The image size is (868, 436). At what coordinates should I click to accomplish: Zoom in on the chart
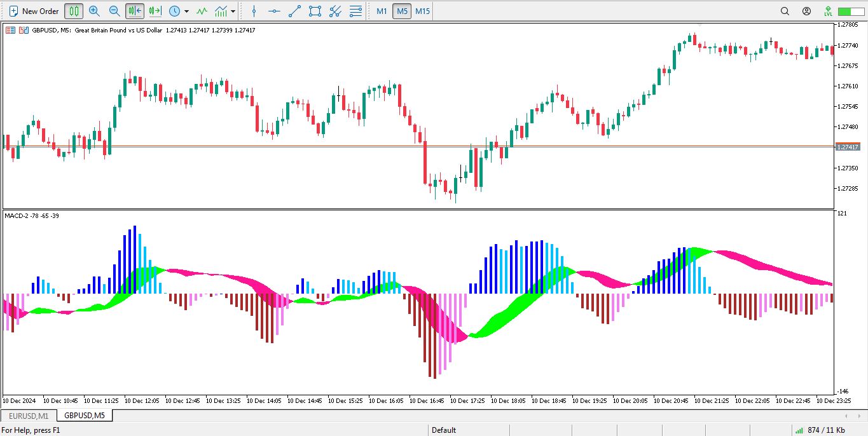(x=94, y=11)
